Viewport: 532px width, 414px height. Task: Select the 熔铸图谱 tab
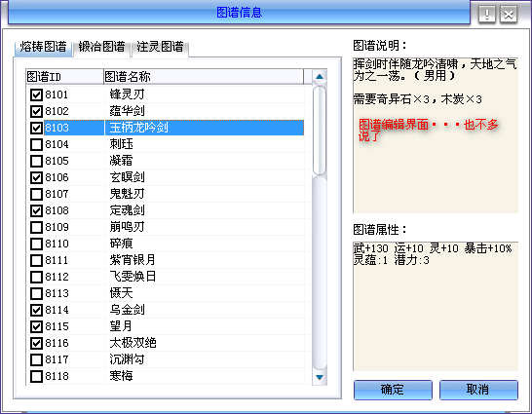43,47
